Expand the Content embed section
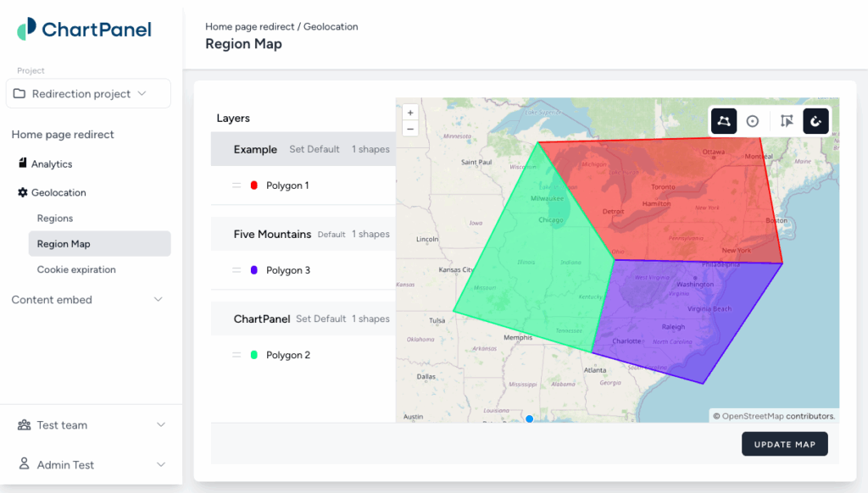868x493 pixels. click(158, 300)
